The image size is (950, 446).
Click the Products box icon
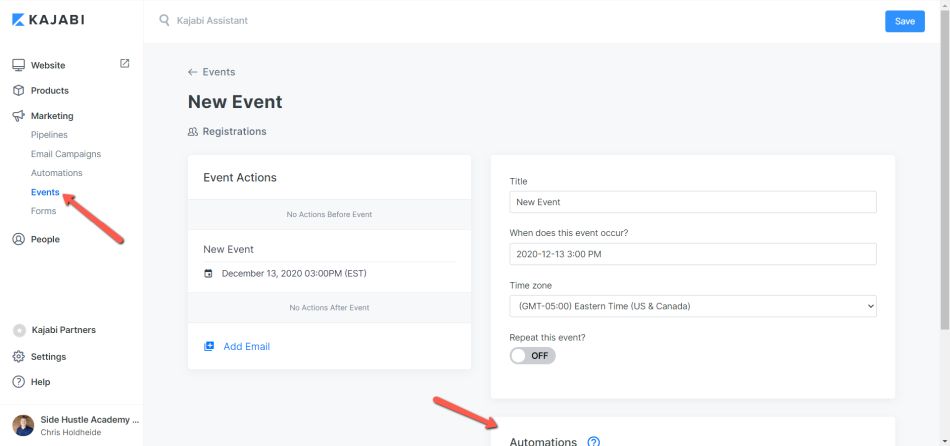tap(19, 90)
